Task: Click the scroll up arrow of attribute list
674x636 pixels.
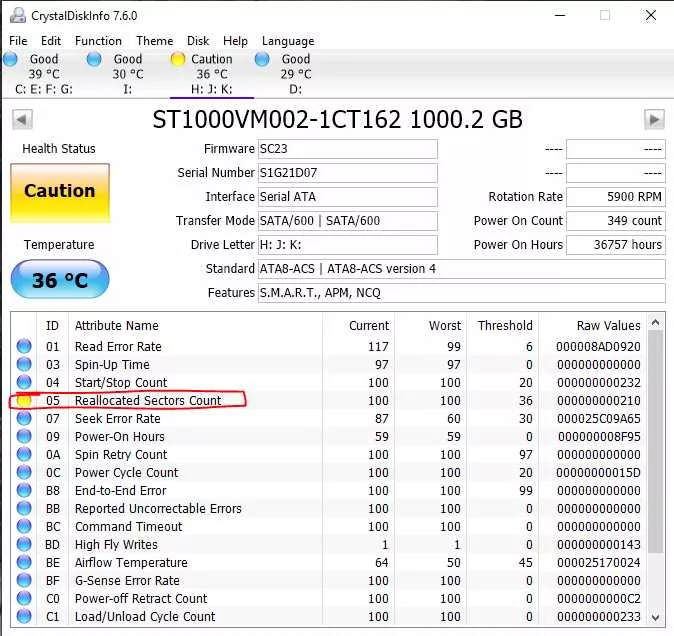Action: coord(655,322)
